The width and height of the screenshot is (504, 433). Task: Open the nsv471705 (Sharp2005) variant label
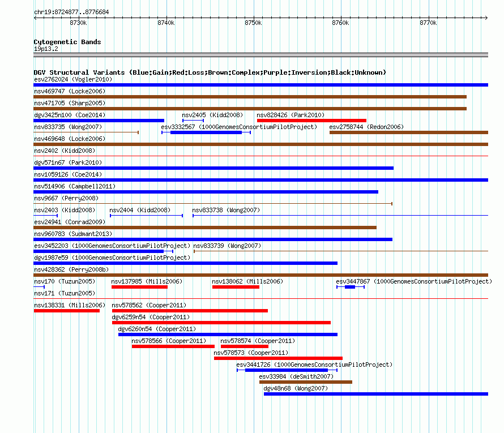click(x=70, y=103)
